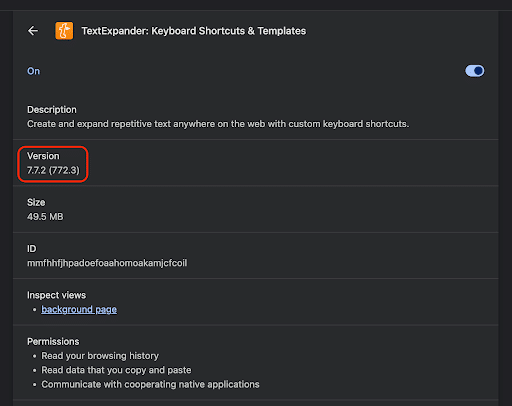Select "Read your browsing history" permission
The image size is (512, 406).
[100, 356]
